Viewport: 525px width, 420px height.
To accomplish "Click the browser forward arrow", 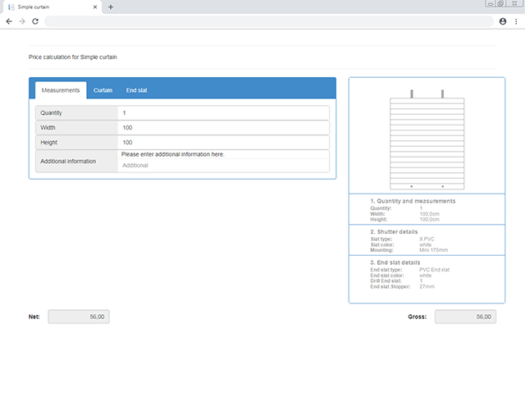I will (22, 21).
